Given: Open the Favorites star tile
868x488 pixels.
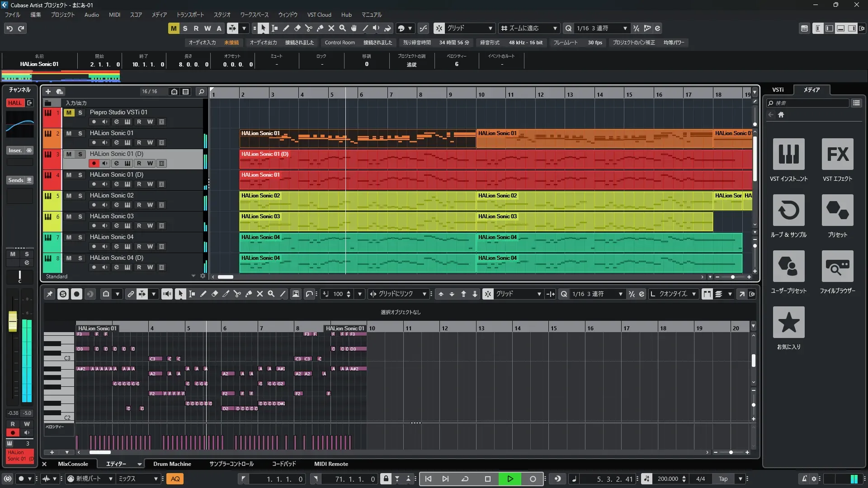Looking at the screenshot, I should point(788,323).
